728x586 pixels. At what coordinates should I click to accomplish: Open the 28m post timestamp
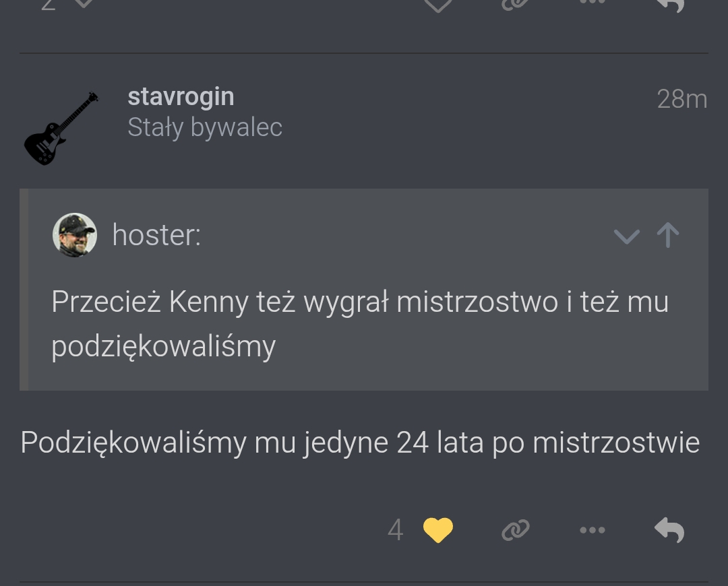click(681, 100)
